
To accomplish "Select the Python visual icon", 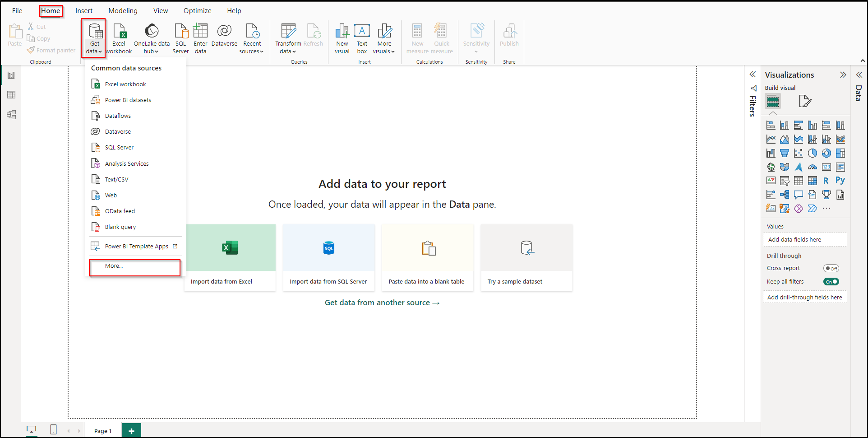I will pos(840,181).
